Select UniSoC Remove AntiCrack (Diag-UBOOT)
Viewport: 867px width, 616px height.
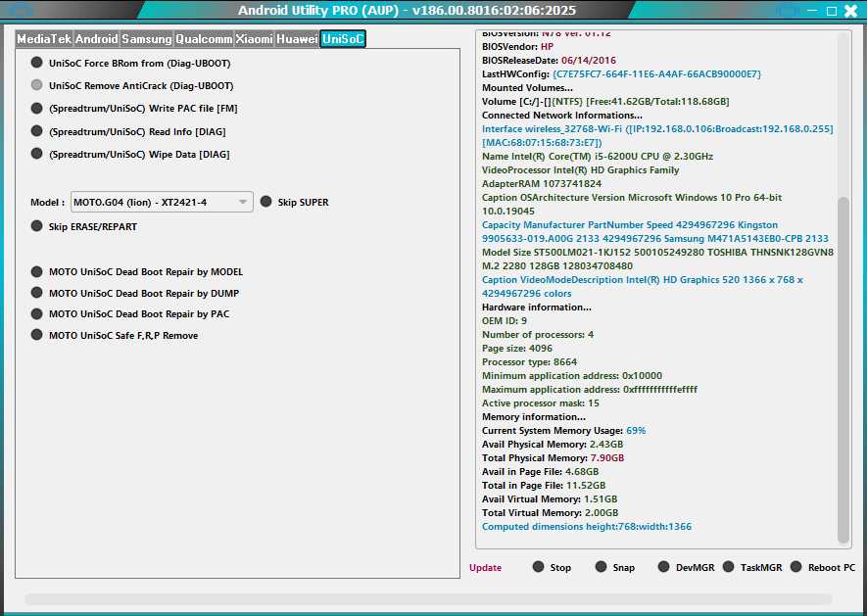coord(34,86)
